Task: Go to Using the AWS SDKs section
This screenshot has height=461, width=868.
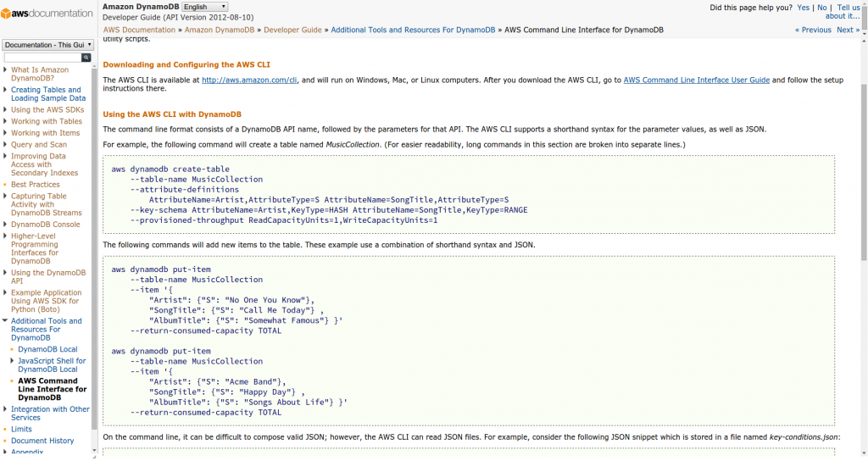Action: [x=47, y=109]
